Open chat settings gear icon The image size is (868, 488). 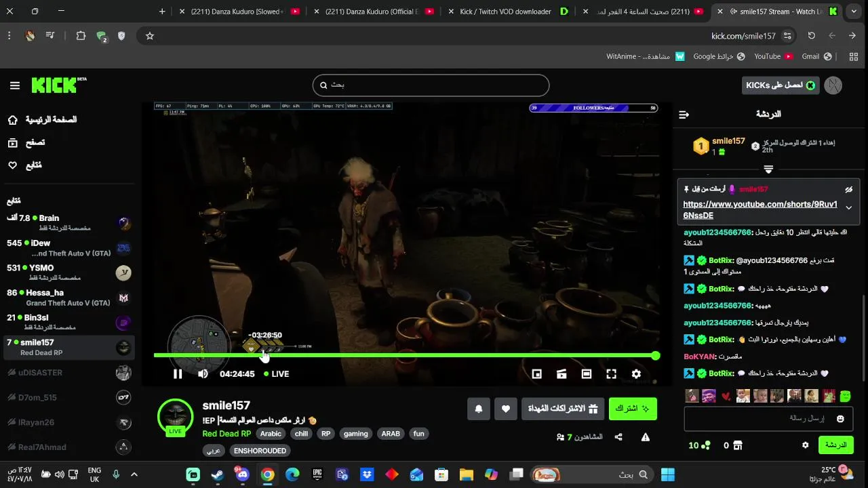[805, 445]
